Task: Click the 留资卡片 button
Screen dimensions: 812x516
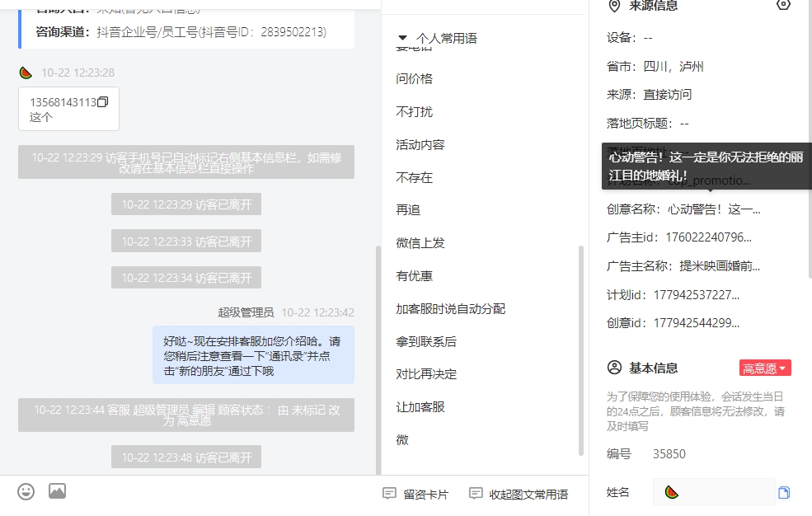Action: [x=415, y=495]
